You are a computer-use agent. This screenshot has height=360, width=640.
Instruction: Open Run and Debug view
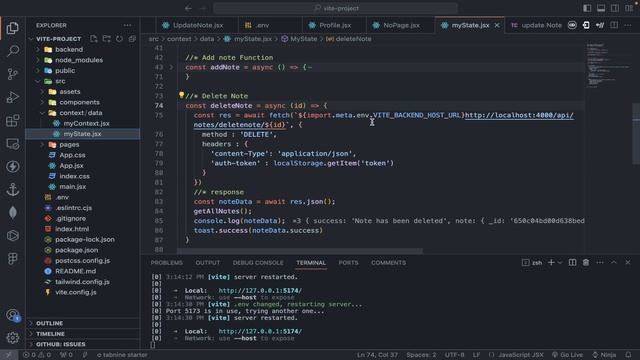(13, 97)
